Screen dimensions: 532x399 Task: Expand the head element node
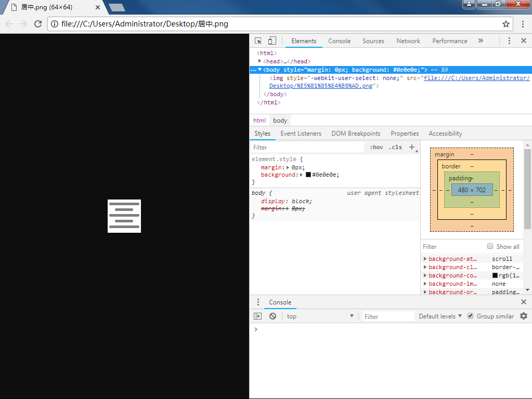click(x=260, y=61)
